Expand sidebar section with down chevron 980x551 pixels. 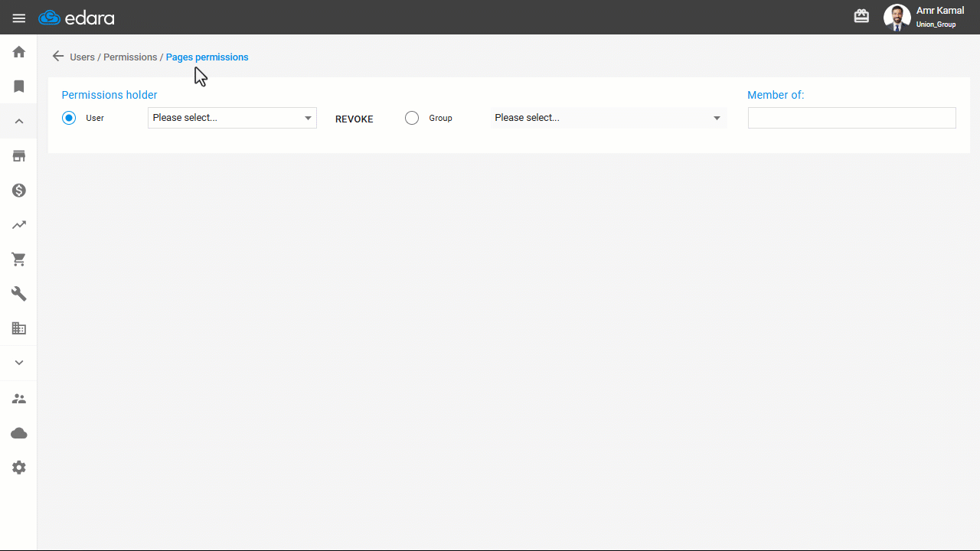tap(19, 363)
